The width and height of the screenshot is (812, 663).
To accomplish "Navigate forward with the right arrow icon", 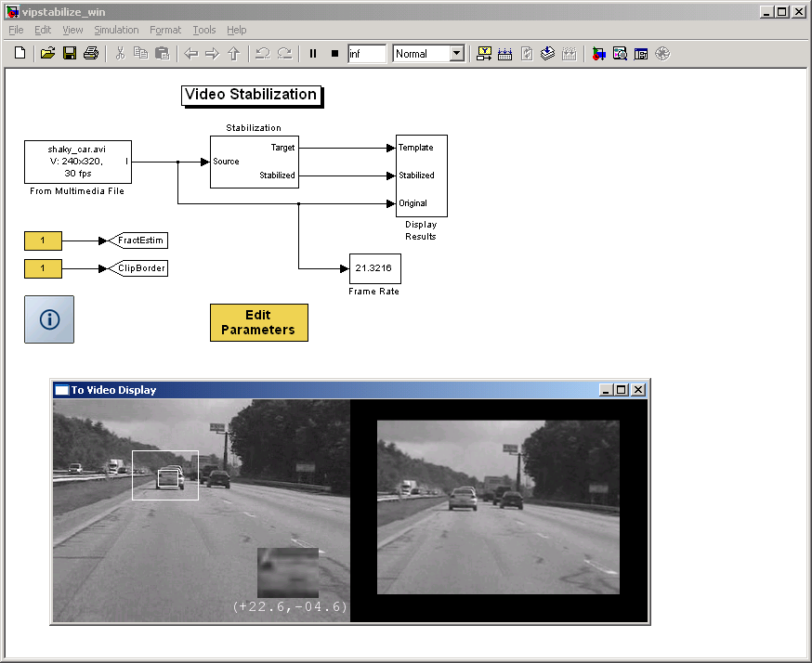I will 213,53.
